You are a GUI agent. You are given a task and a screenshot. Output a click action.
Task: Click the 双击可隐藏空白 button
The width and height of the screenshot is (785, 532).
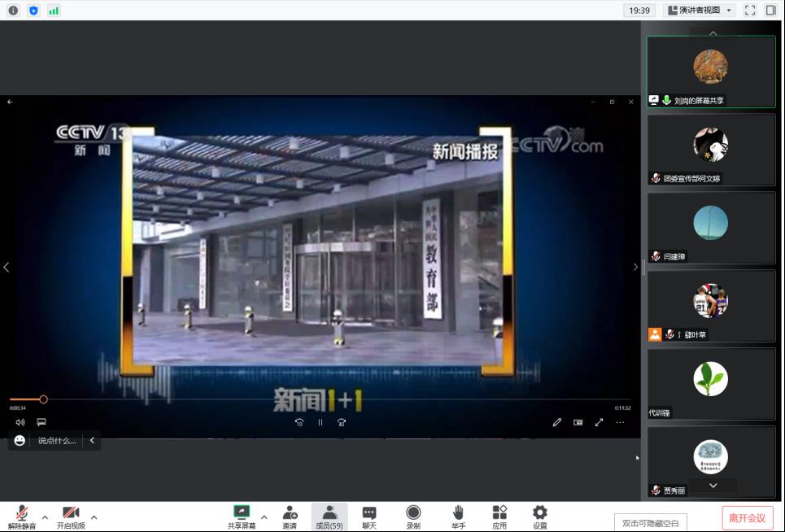tap(650, 523)
